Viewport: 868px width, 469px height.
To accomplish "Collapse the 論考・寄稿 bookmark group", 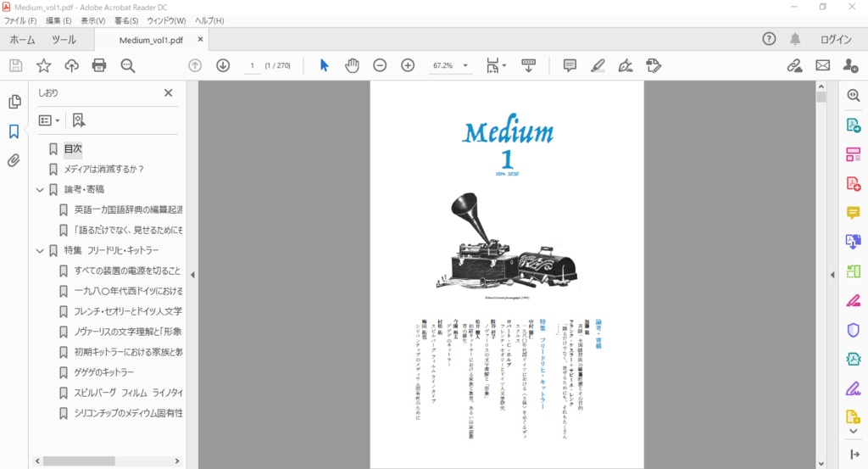I will [x=40, y=190].
